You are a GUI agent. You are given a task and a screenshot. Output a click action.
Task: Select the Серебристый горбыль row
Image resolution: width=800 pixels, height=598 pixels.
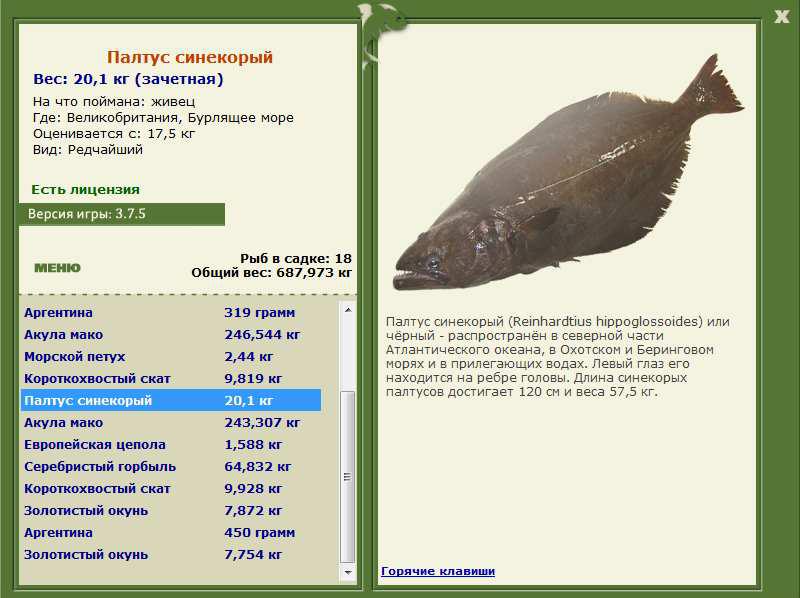[171, 466]
